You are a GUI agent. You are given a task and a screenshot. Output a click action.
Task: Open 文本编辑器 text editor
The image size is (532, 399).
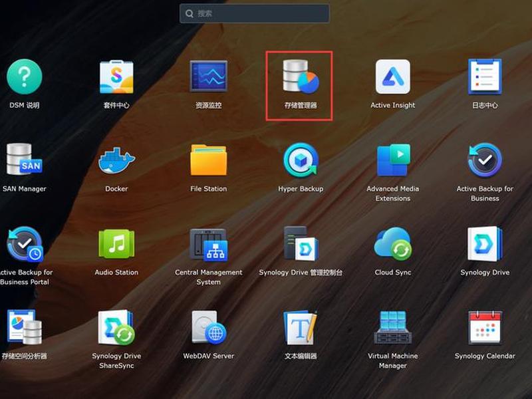pyautogui.click(x=301, y=327)
